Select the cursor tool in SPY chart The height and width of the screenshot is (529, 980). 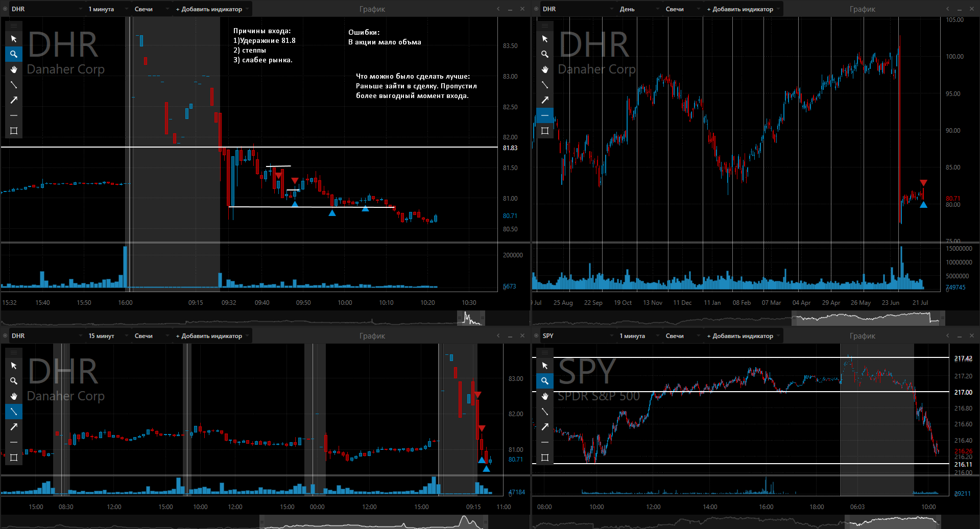[545, 366]
